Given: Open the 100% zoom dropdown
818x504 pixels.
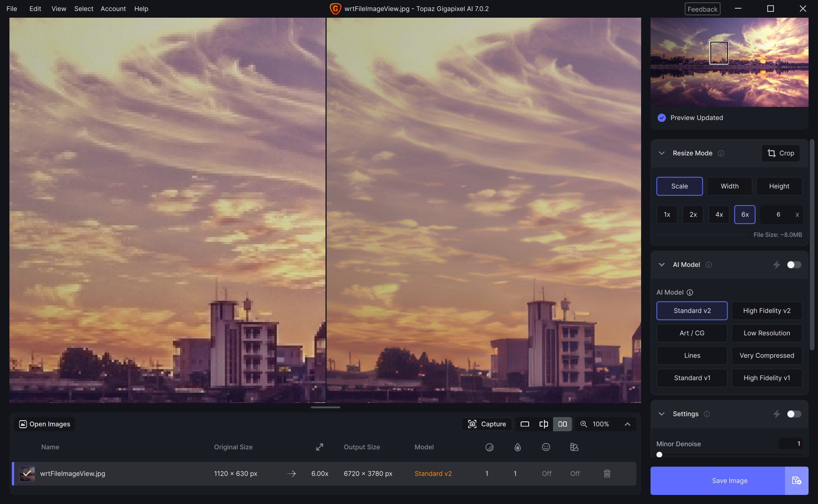Looking at the screenshot, I should coord(627,424).
